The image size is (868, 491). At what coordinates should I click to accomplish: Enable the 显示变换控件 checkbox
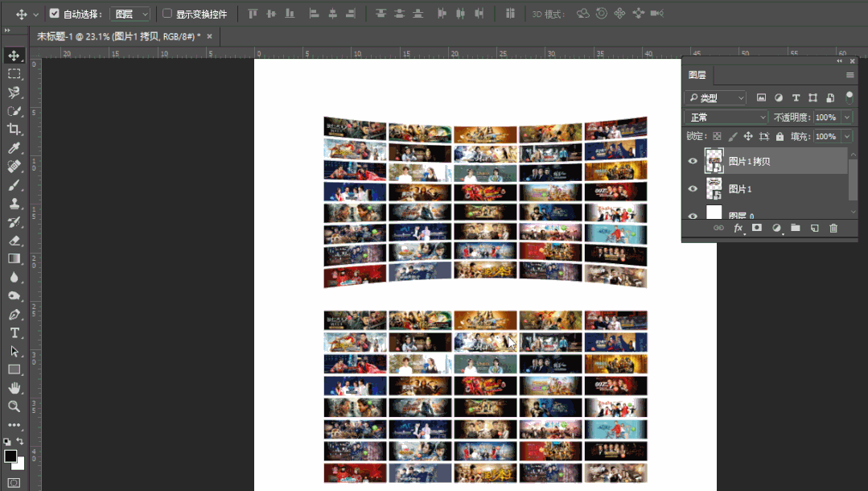[167, 14]
